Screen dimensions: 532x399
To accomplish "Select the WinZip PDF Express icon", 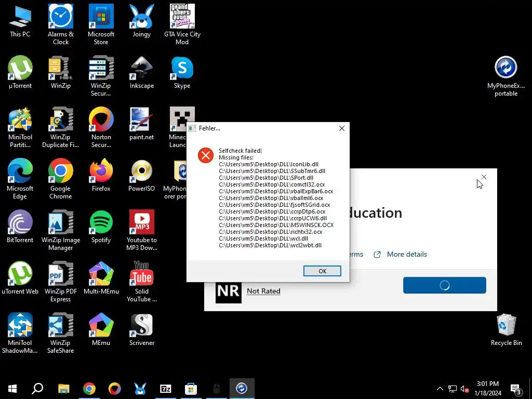I will tap(61, 282).
